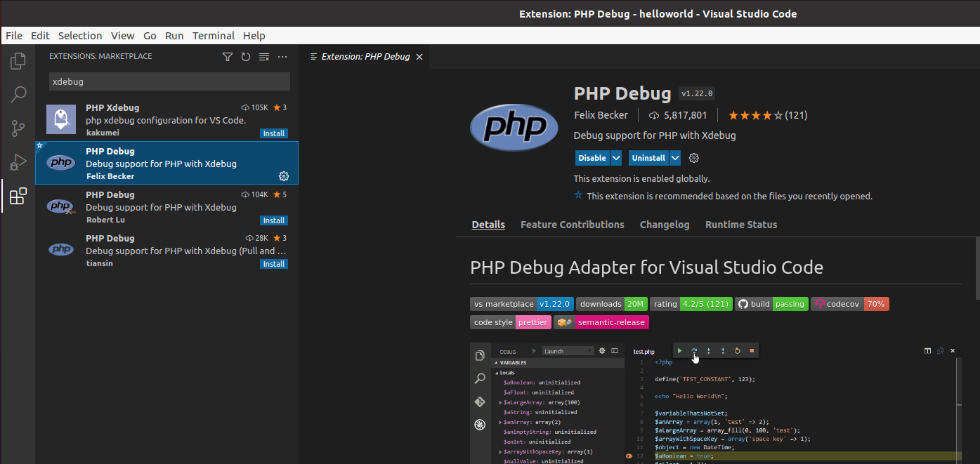Open the Run menu
The width and height of the screenshot is (980, 464).
click(x=174, y=36)
